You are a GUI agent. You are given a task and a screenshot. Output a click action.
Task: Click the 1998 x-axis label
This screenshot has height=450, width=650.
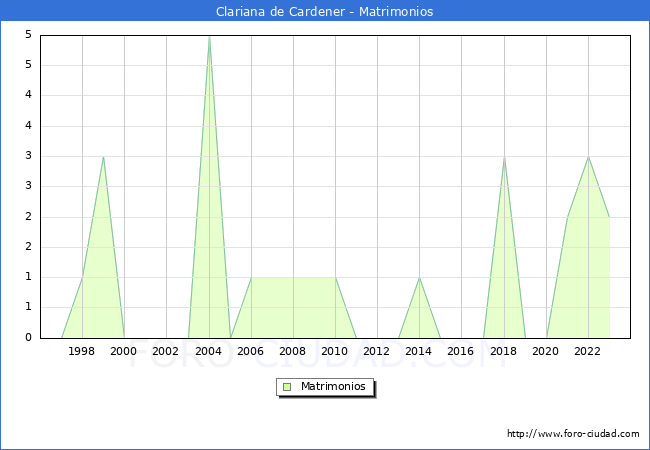81,351
